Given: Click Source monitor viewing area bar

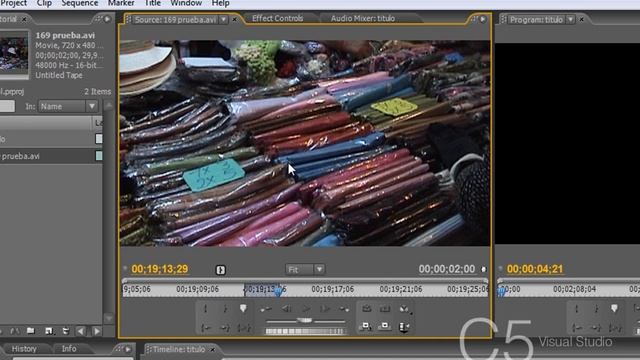Looking at the screenshot, I should pos(305,281).
